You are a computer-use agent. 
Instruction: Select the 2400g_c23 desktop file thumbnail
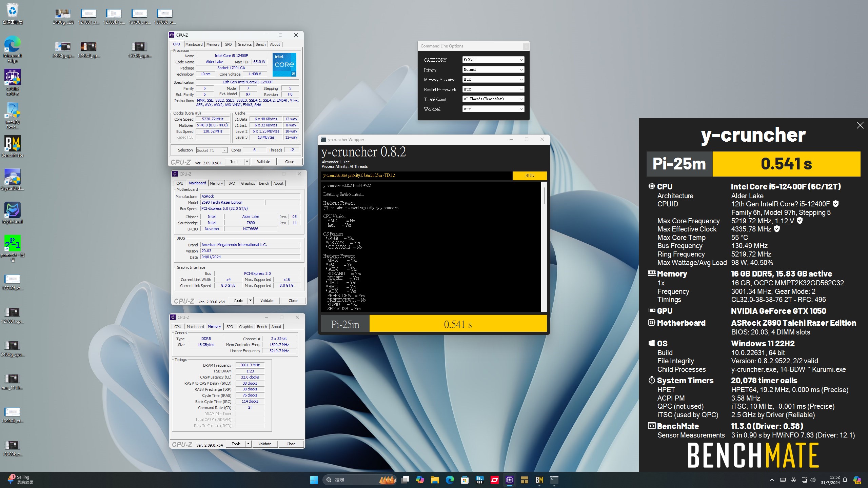(63, 17)
